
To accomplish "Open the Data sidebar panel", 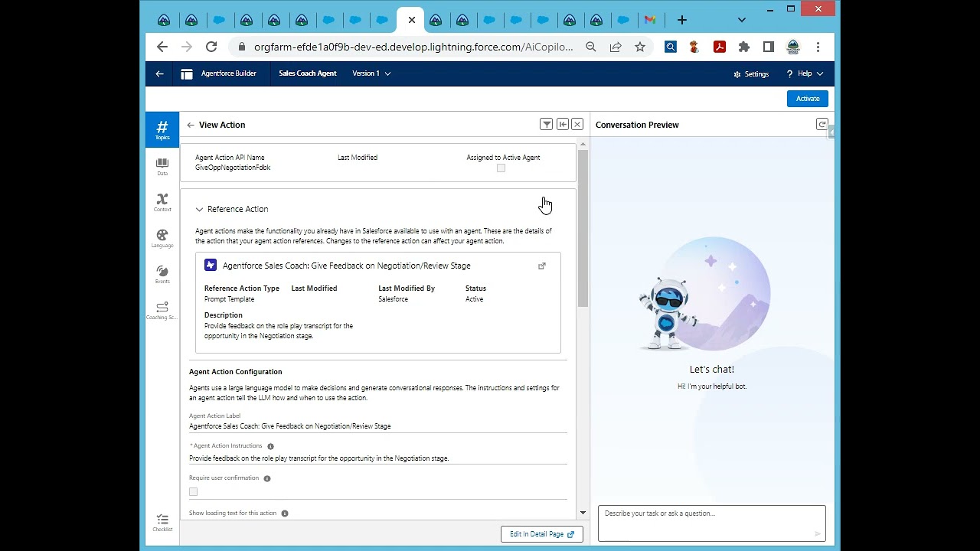I will [162, 166].
